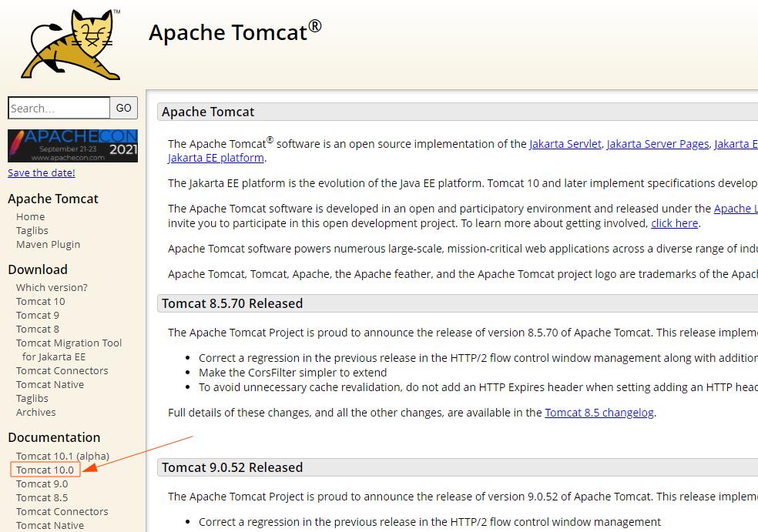Open Tomcat Connectors under Download
This screenshot has width=758, height=532.
62,370
